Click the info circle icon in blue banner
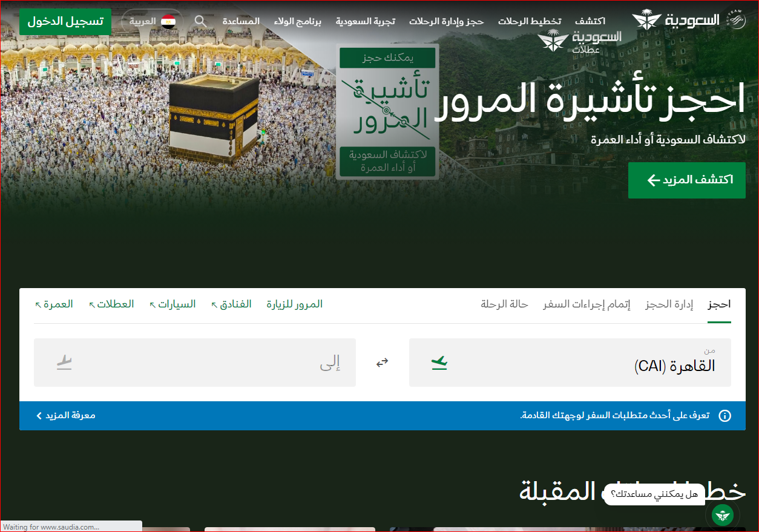Screen dimensions: 759x532 click(724, 416)
